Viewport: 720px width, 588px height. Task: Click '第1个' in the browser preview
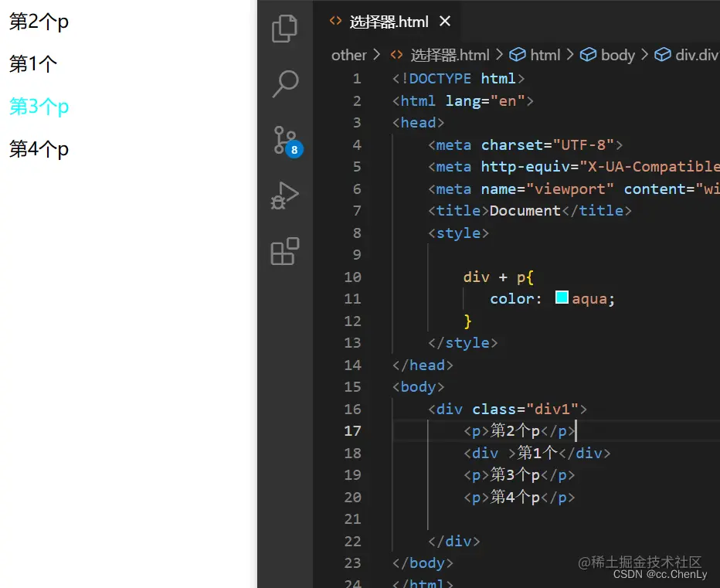point(33,64)
